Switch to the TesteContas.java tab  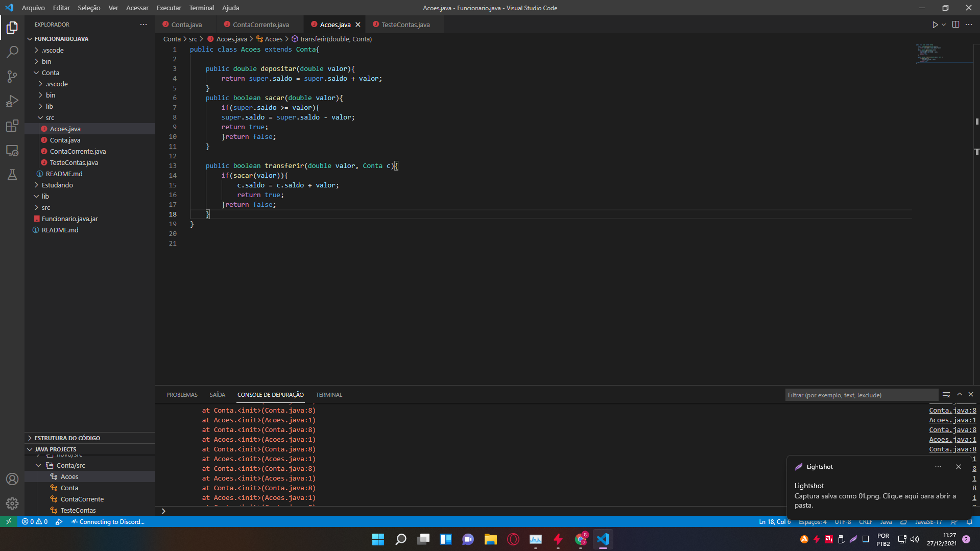point(405,25)
